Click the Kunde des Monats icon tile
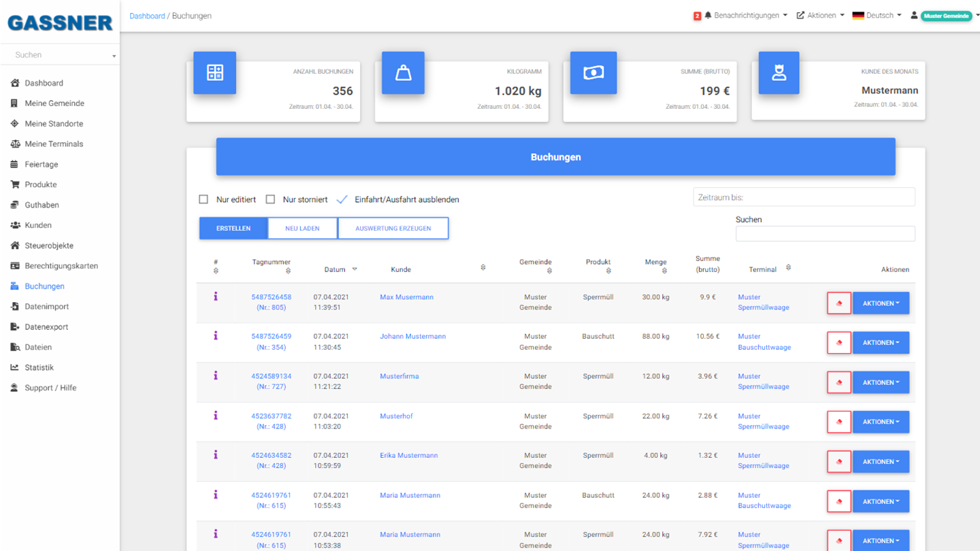The width and height of the screenshot is (980, 551). [779, 73]
